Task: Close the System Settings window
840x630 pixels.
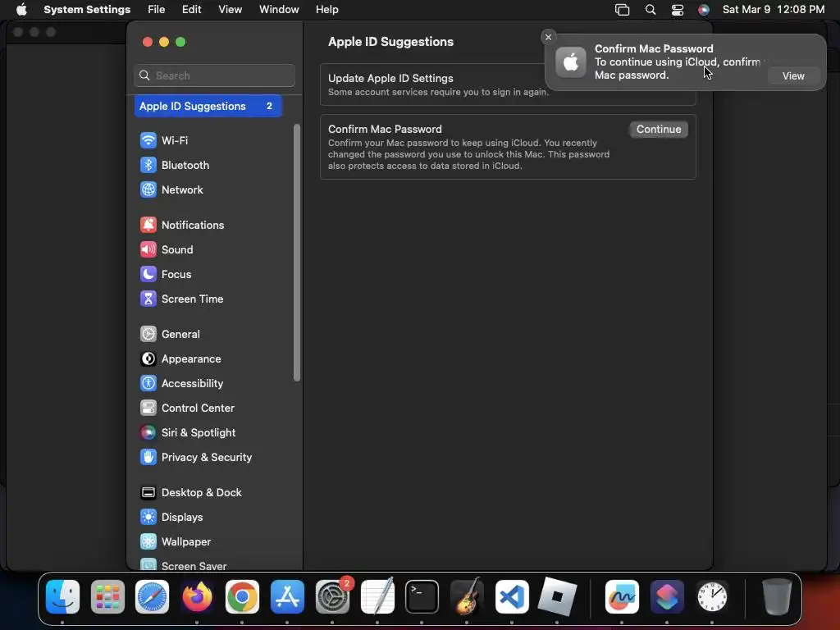Action: 148,42
